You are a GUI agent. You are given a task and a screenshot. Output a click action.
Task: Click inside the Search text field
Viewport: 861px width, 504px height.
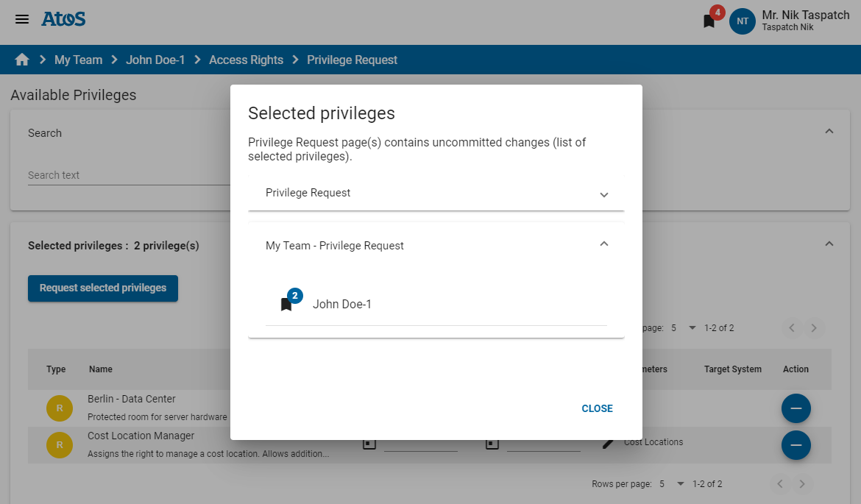point(118,175)
